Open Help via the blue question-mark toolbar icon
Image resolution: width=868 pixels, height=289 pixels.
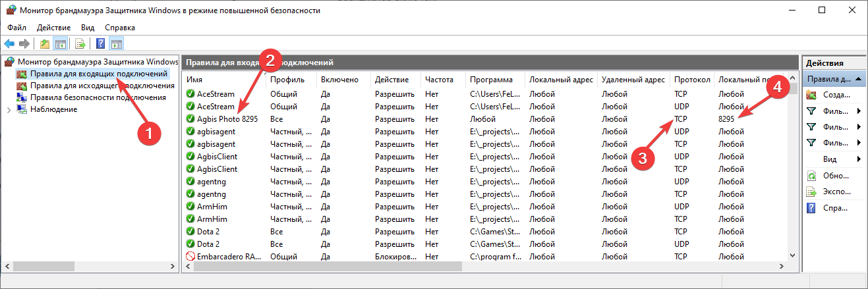(x=101, y=44)
